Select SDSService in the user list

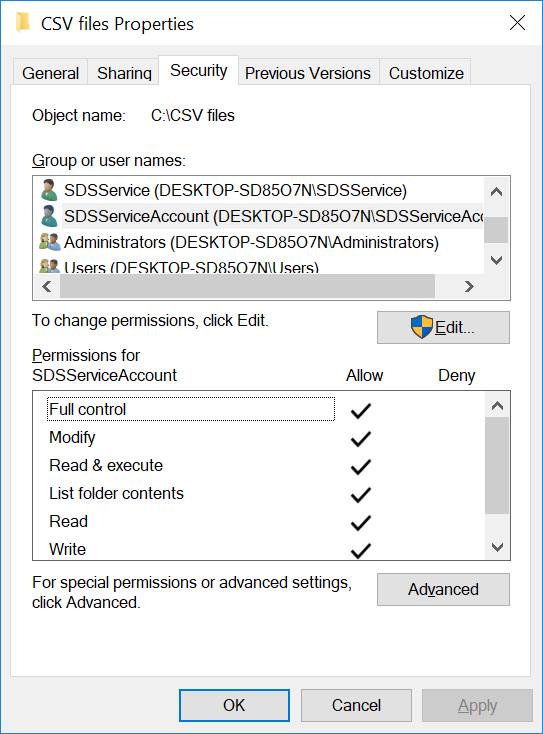click(x=235, y=190)
